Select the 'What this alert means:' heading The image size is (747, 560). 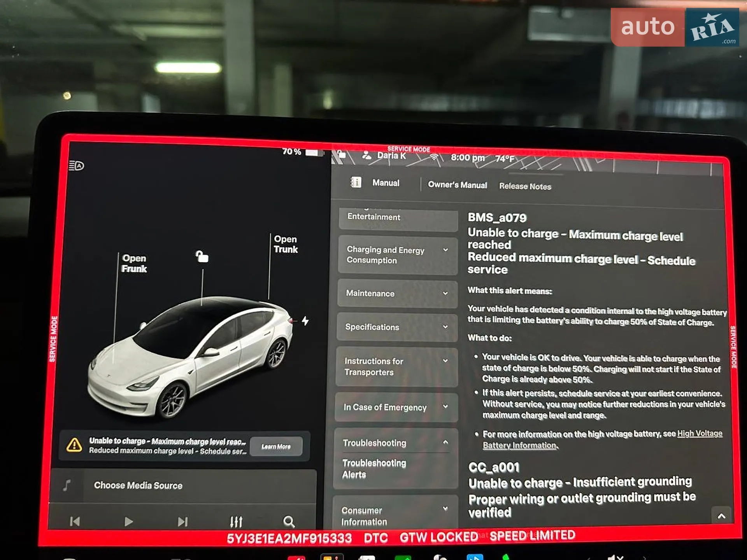510,290
